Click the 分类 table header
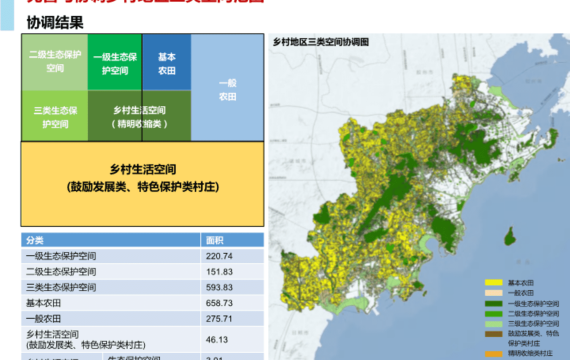Screen dimensions: 570x360 [x=111, y=240]
